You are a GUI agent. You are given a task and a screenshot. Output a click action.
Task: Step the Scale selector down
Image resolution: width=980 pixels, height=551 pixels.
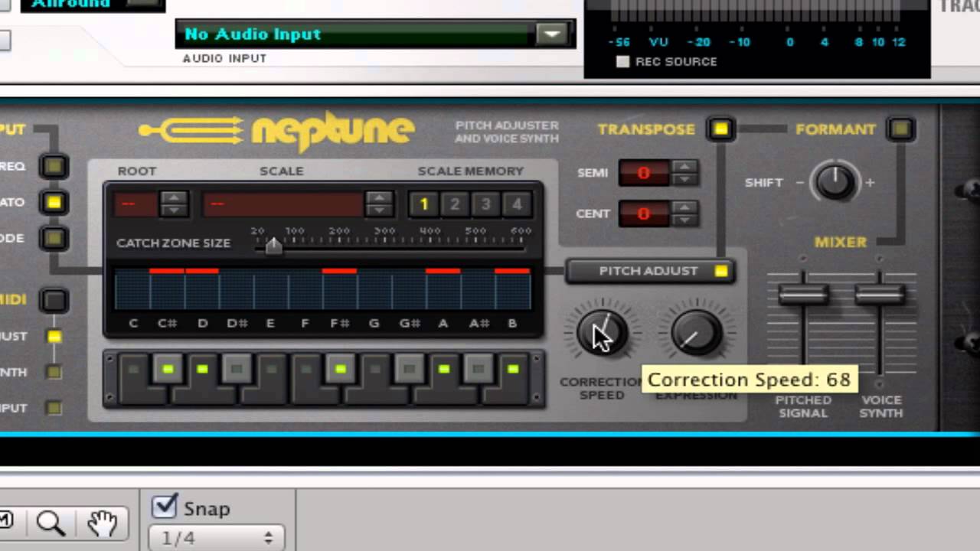pos(379,210)
